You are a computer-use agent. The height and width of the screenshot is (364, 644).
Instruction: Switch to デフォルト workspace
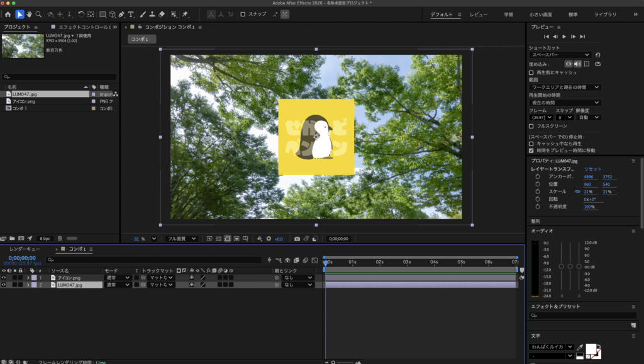click(x=441, y=14)
